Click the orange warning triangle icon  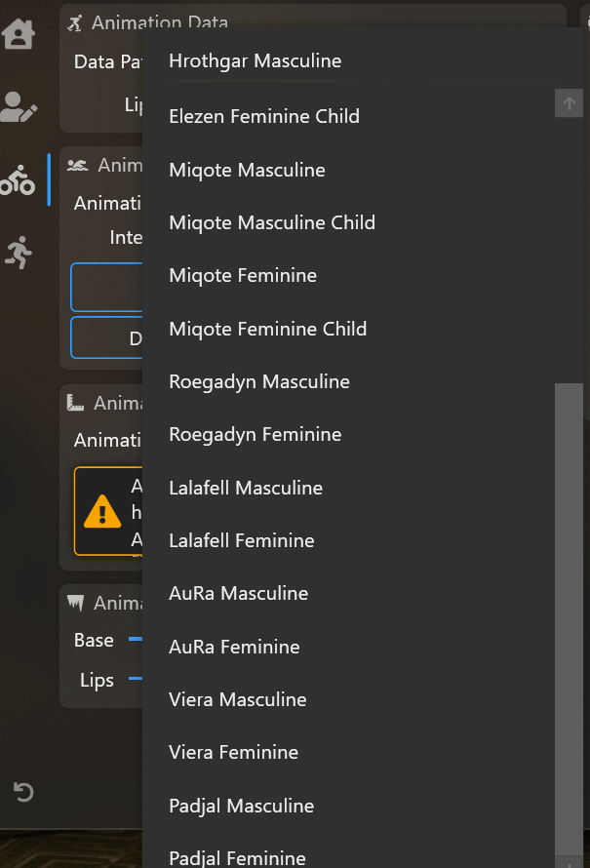pos(102,512)
